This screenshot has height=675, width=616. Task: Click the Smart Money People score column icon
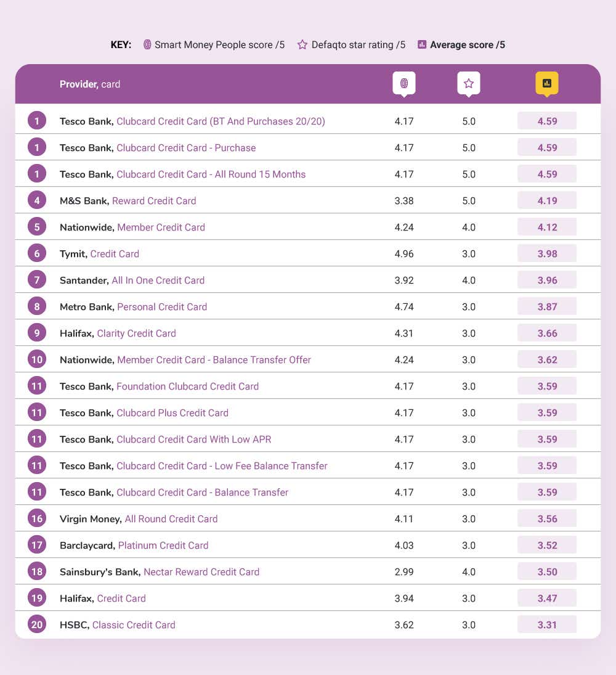[404, 83]
